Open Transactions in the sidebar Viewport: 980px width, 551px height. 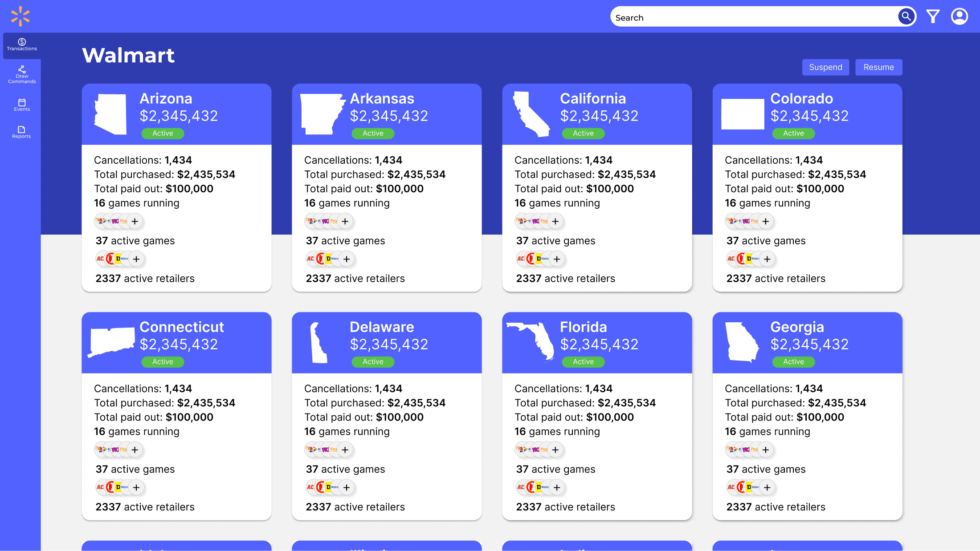click(22, 45)
